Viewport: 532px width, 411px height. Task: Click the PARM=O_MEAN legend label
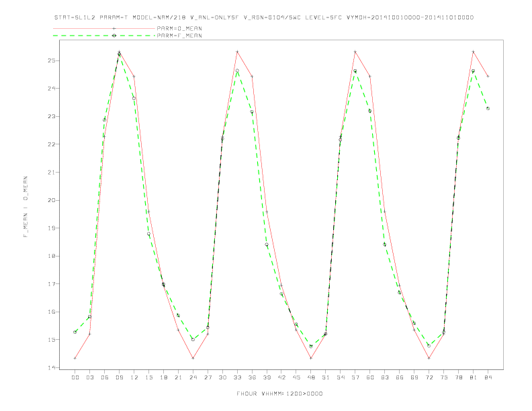(x=179, y=28)
